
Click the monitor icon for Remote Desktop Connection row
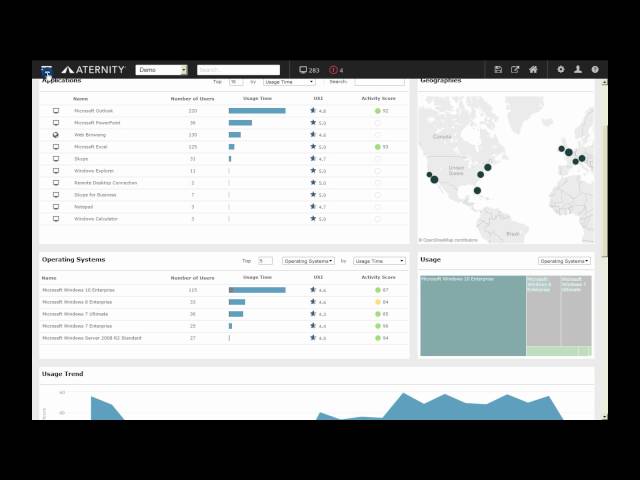56,182
